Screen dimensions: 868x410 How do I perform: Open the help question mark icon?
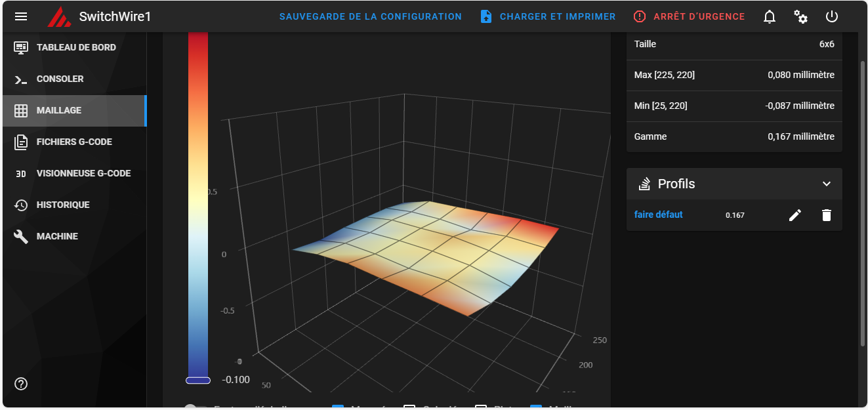[21, 384]
